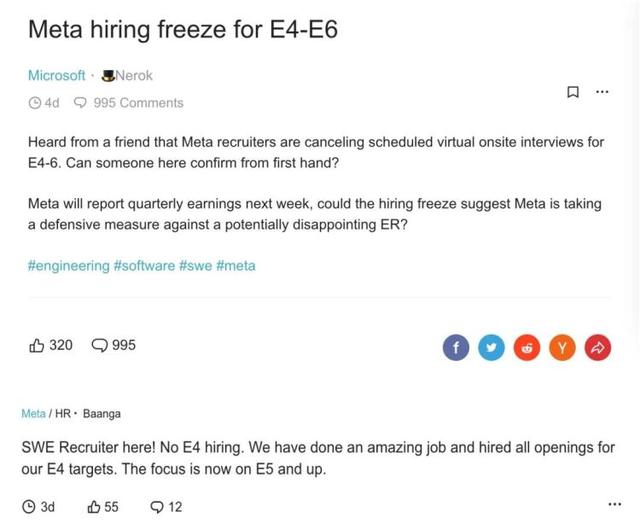Open the #meta hashtag
The image size is (640, 524).
click(236, 266)
